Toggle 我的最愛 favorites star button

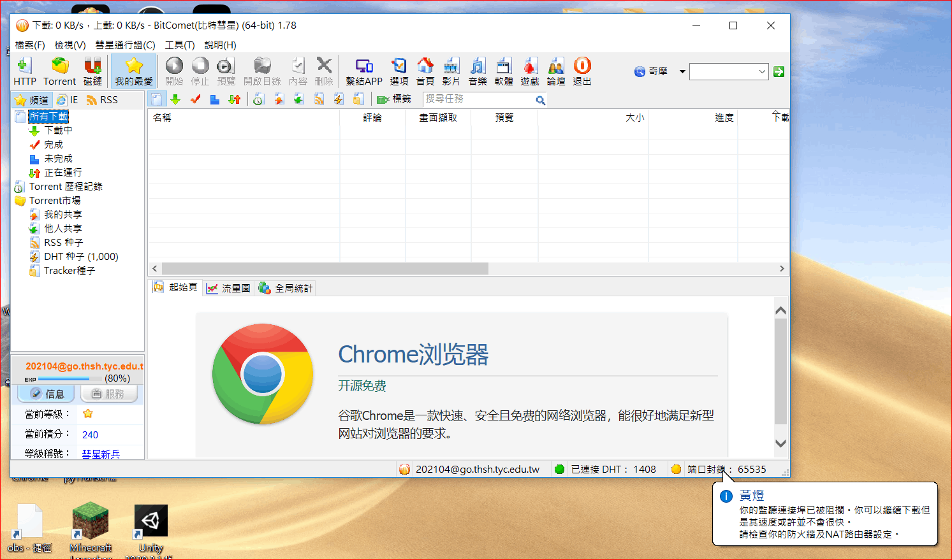click(x=134, y=71)
